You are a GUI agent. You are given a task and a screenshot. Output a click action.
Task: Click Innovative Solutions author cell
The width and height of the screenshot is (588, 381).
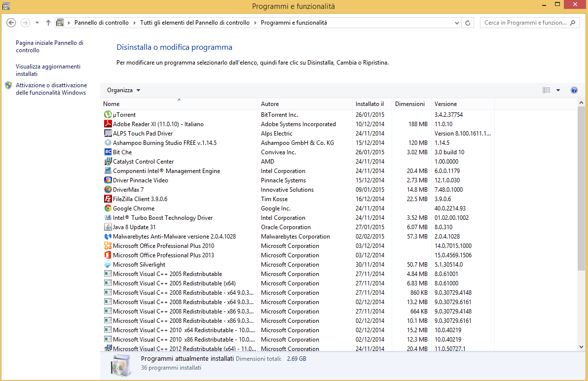pyautogui.click(x=287, y=190)
